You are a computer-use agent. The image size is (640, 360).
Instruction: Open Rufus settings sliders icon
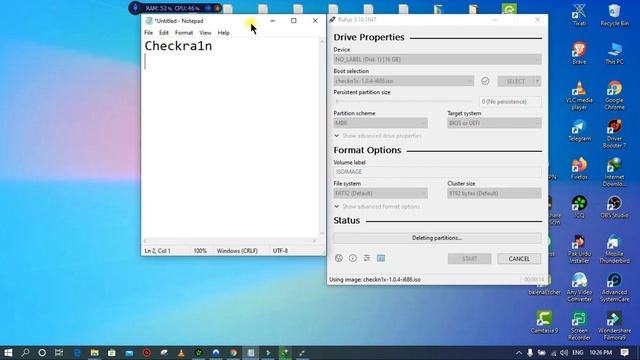click(x=367, y=258)
